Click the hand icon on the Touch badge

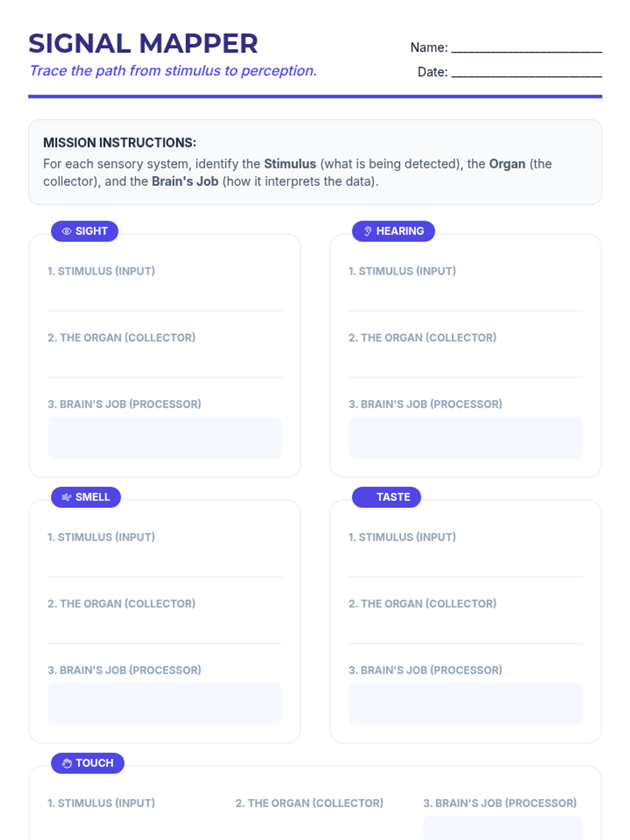coord(67,763)
